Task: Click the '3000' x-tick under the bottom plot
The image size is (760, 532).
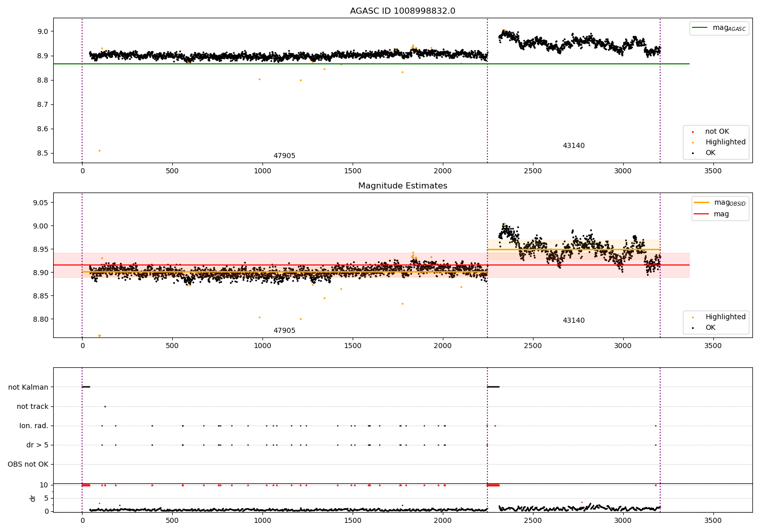Action: pyautogui.click(x=623, y=521)
